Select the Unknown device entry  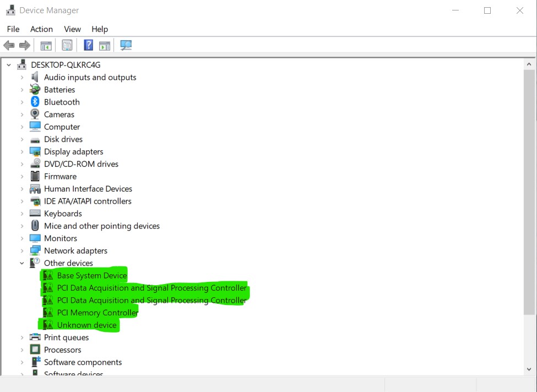pos(86,325)
